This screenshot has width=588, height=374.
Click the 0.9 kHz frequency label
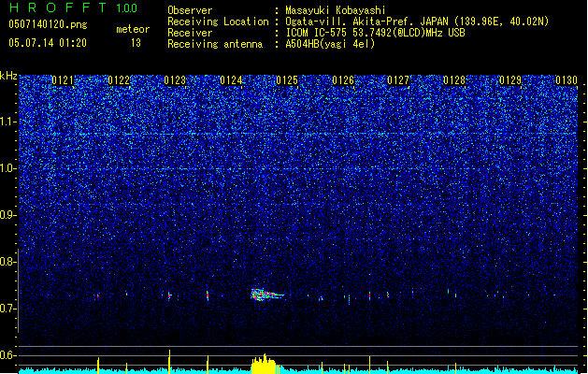click(x=8, y=215)
